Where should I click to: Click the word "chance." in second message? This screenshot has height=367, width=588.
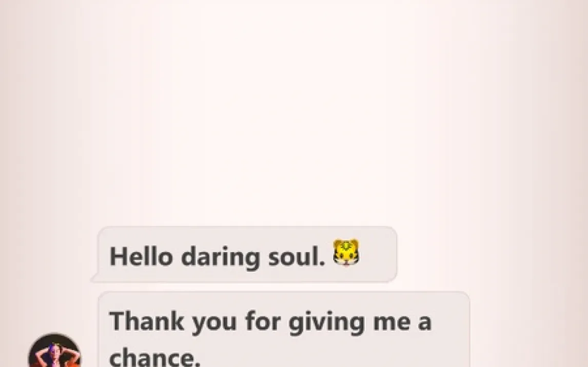pos(154,358)
